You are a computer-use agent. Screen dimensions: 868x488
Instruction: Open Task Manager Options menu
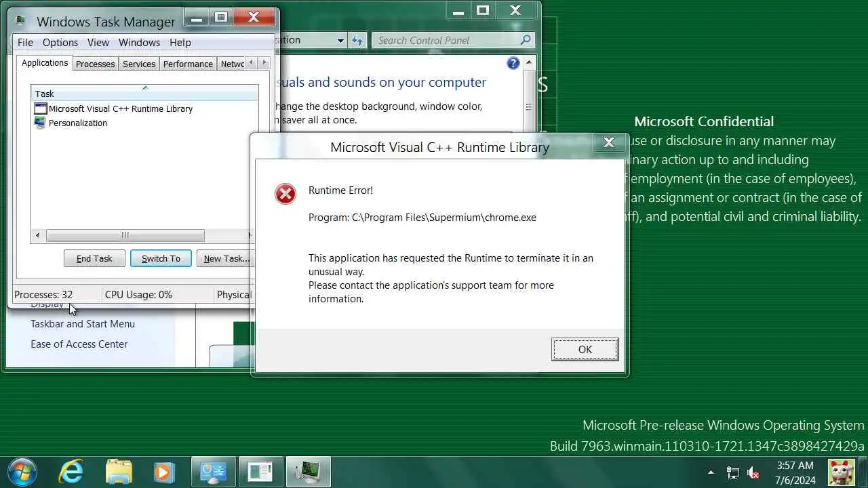(60, 42)
